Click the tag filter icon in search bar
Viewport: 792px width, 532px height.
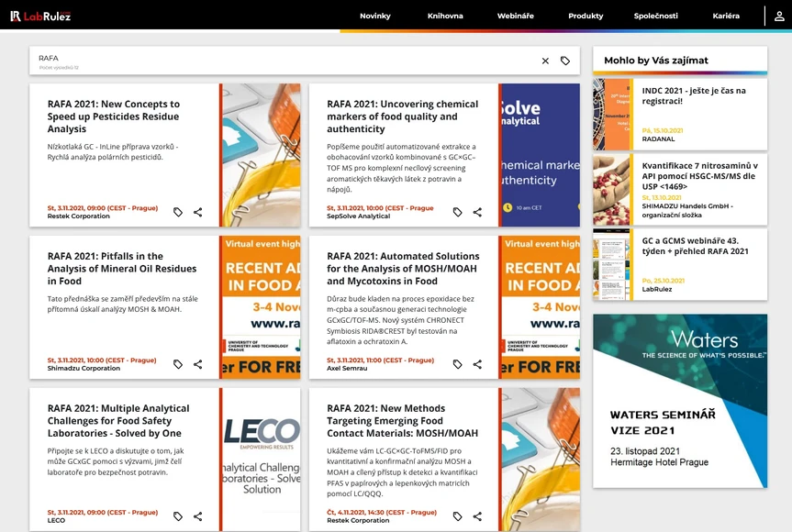pos(565,61)
